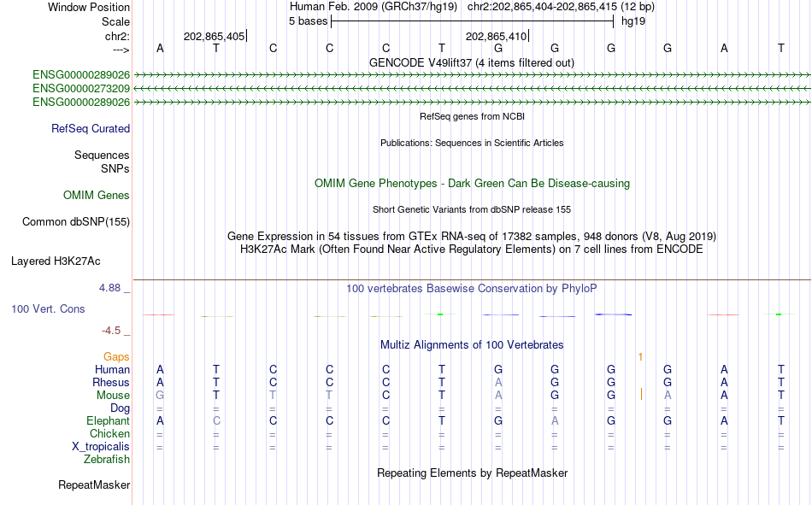Click the Common dbSNP(155) track label
812x505 pixels.
(x=76, y=221)
